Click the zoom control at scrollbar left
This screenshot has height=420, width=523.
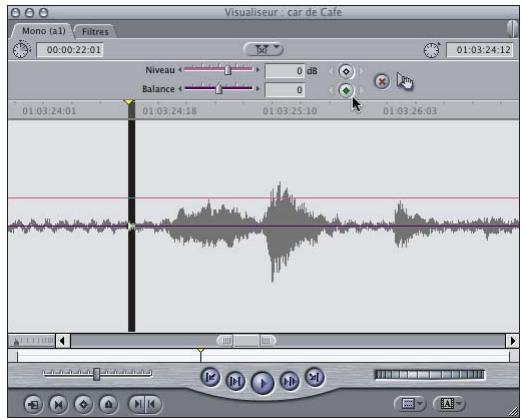pos(32,341)
